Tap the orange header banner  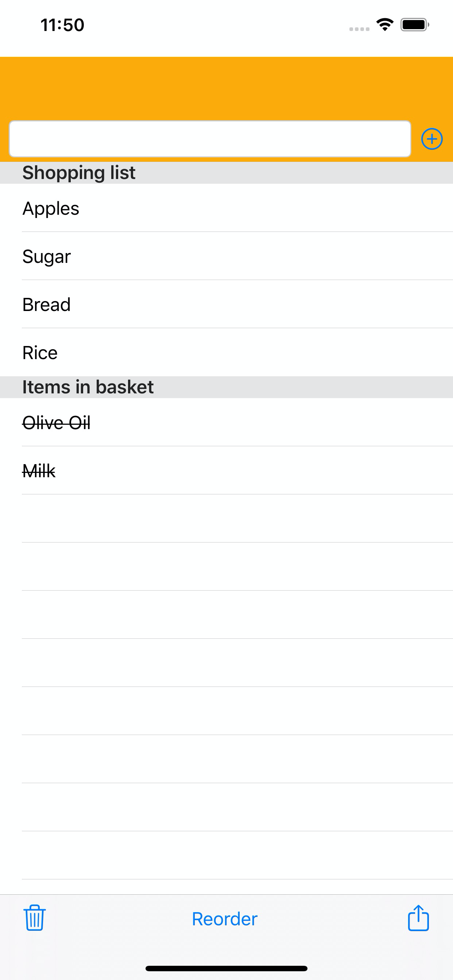[x=226, y=89]
